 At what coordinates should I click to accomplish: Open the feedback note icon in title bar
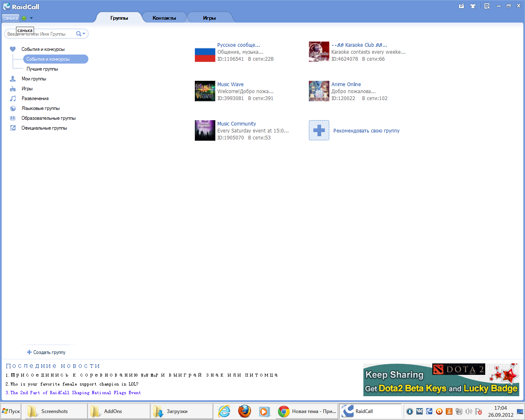coord(461,6)
